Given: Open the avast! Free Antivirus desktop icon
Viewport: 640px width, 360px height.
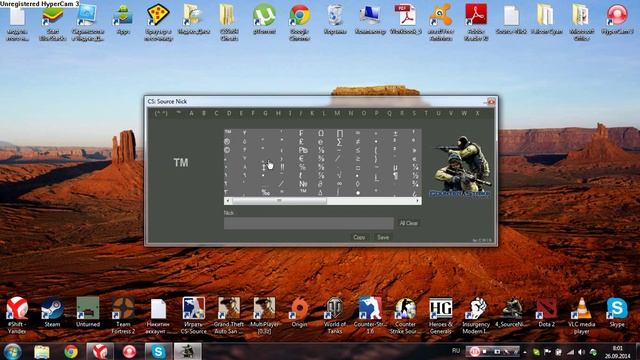Looking at the screenshot, I should pyautogui.click(x=441, y=22).
